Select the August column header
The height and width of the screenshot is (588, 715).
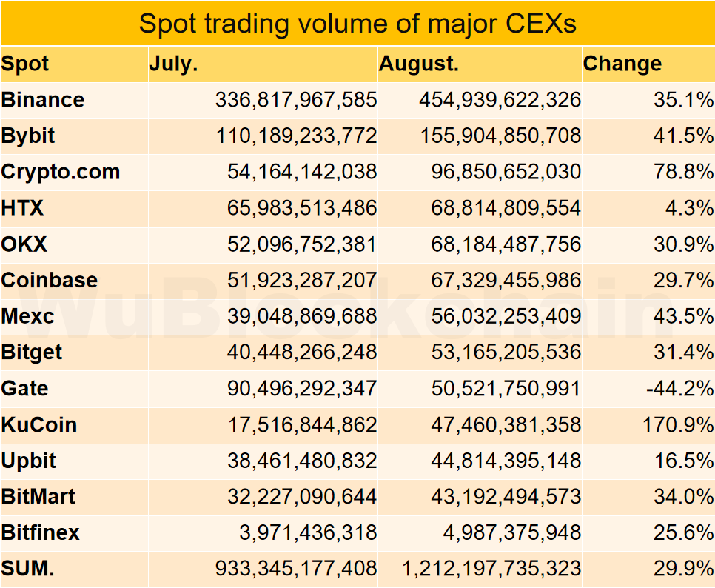pyautogui.click(x=480, y=64)
